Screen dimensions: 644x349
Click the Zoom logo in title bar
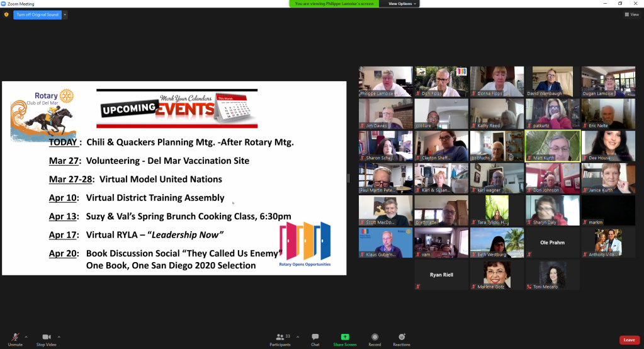[4, 3]
